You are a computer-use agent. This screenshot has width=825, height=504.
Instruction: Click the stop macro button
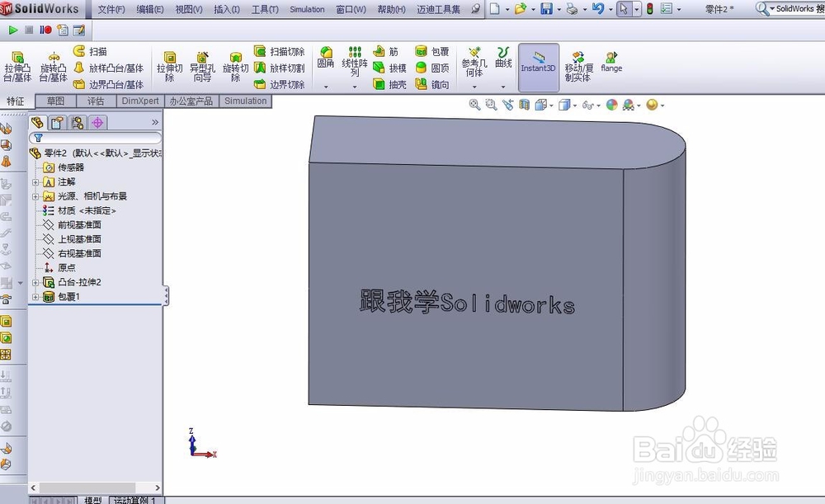(x=30, y=31)
